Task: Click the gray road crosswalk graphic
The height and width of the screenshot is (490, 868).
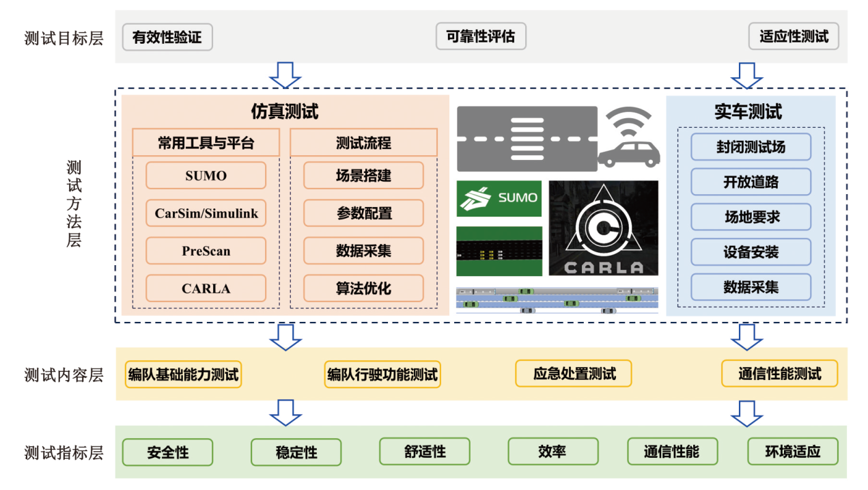Action: click(527, 138)
